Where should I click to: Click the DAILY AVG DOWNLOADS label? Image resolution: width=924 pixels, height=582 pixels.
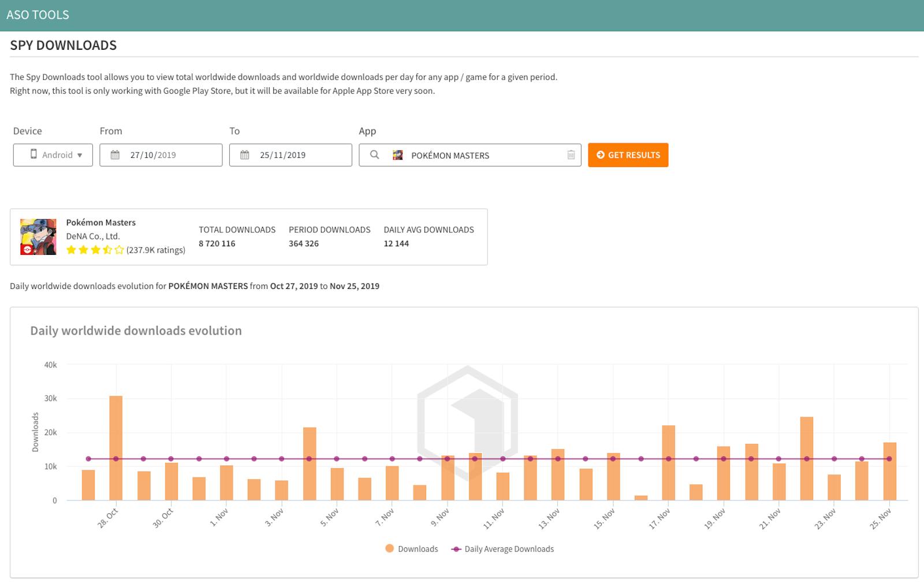[x=429, y=230]
